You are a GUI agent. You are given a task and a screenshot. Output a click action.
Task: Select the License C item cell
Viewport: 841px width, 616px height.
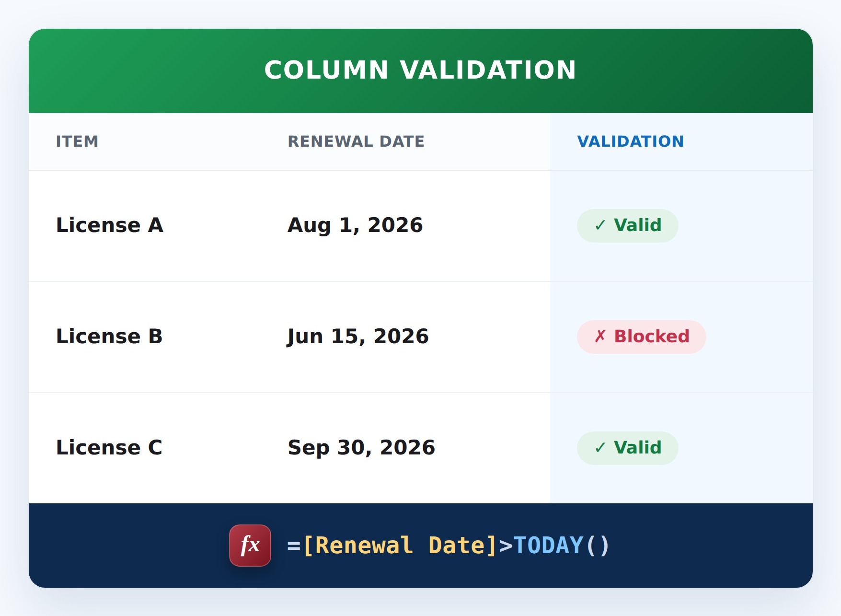coord(109,448)
